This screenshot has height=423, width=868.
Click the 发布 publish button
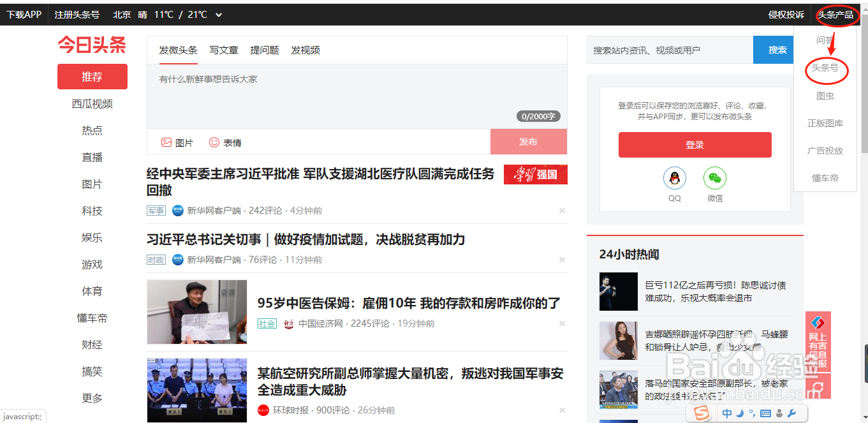pyautogui.click(x=529, y=142)
